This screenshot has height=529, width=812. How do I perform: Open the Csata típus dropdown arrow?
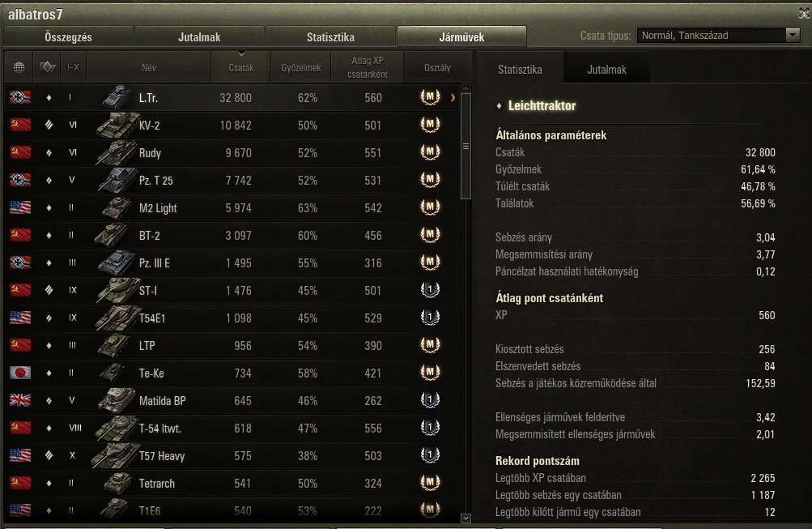click(x=793, y=35)
